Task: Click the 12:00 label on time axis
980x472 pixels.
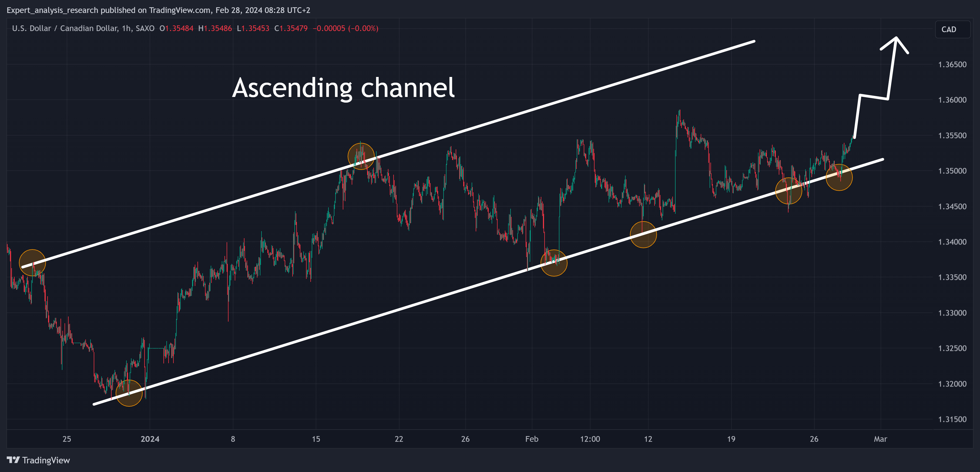Action: click(590, 439)
